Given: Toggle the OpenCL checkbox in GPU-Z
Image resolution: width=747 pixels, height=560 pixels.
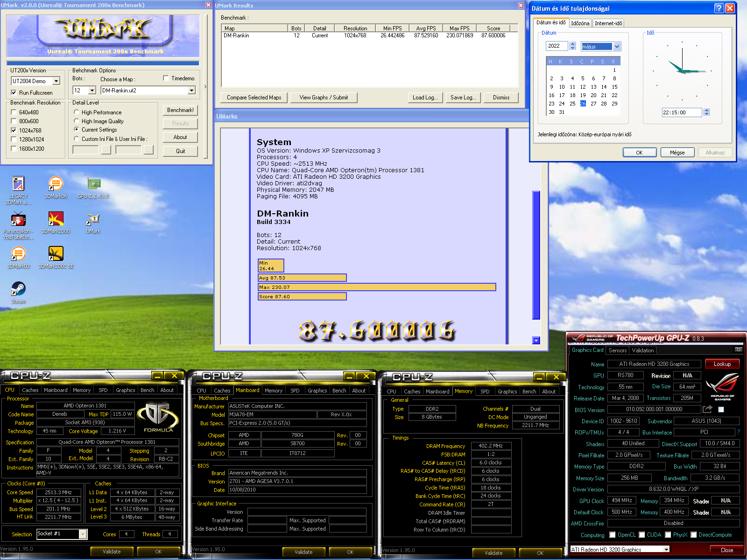Looking at the screenshot, I should tap(612, 534).
